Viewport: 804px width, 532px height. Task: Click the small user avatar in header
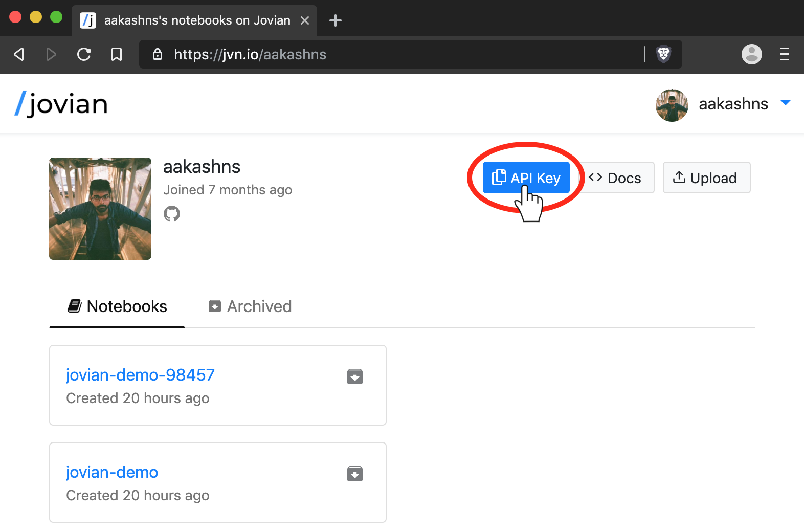click(x=672, y=105)
